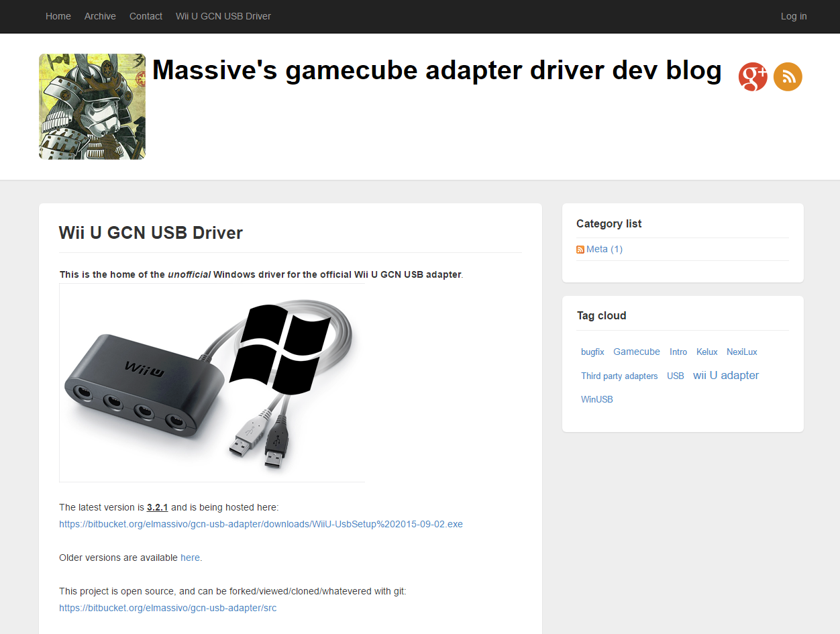Open the Meta (1) category
This screenshot has width=840, height=634.
point(605,249)
